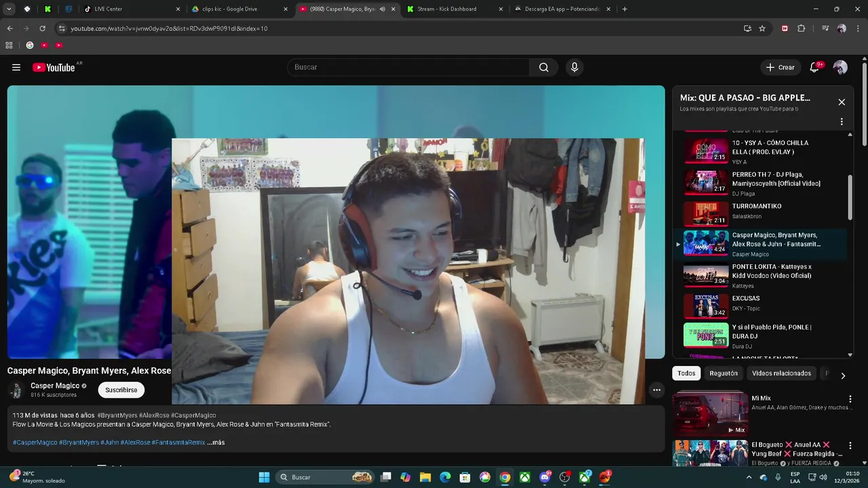
Task: Open the Chrome extensions puzzle icon
Action: click(801, 28)
